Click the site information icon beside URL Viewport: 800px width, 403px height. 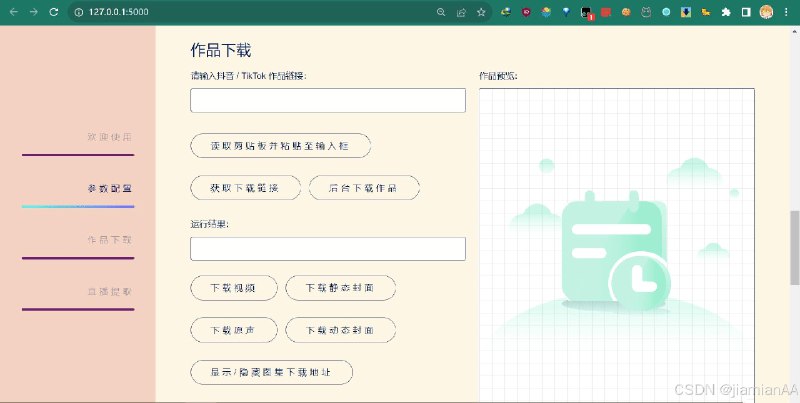coord(78,12)
